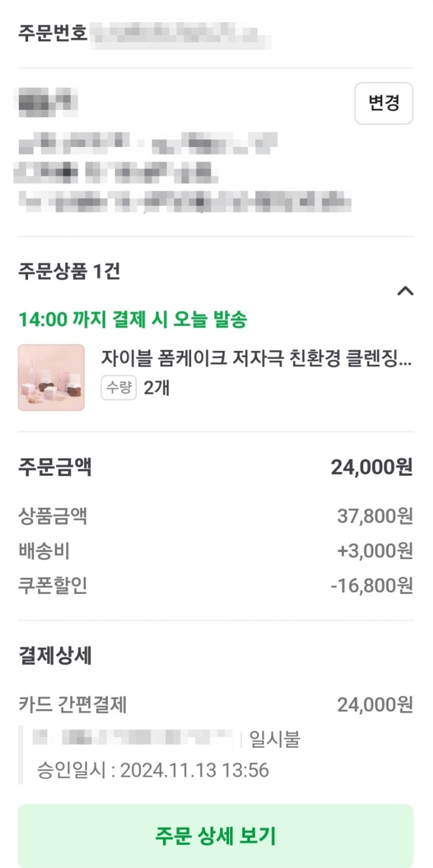The height and width of the screenshot is (868, 433).
Task: Click the 주문번호 label
Action: [x=53, y=33]
